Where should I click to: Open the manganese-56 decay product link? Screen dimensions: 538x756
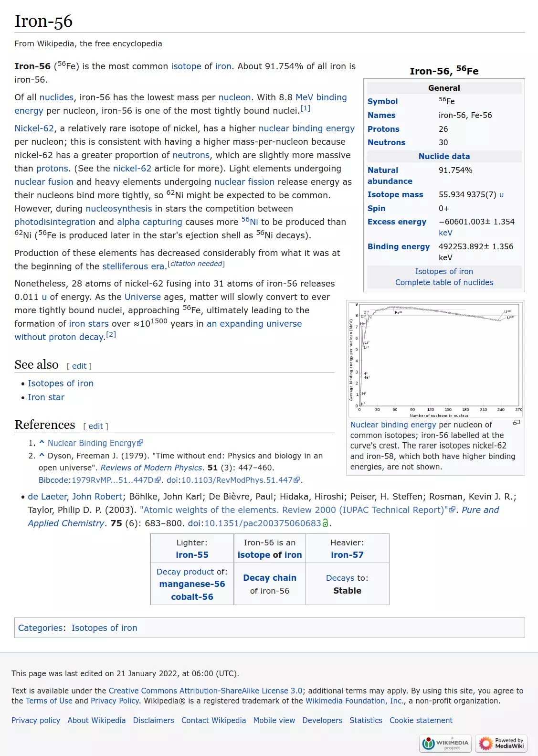(x=192, y=584)
